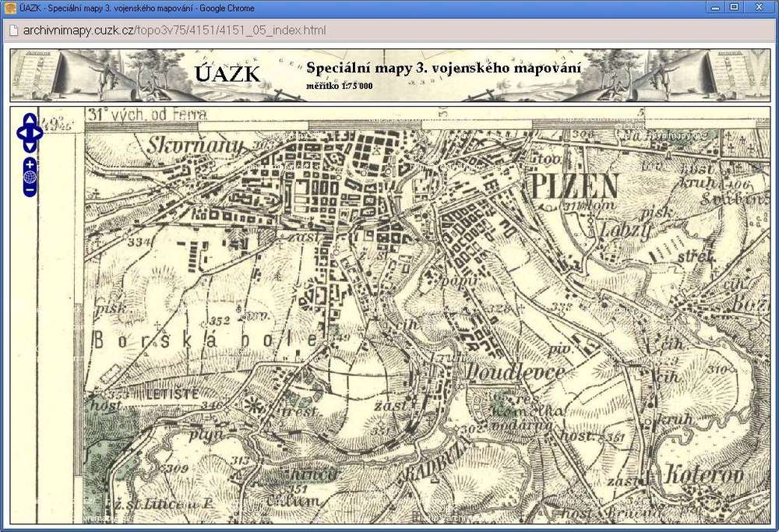Click the Koterov label on the map
The height and width of the screenshot is (532, 779).
click(x=704, y=474)
